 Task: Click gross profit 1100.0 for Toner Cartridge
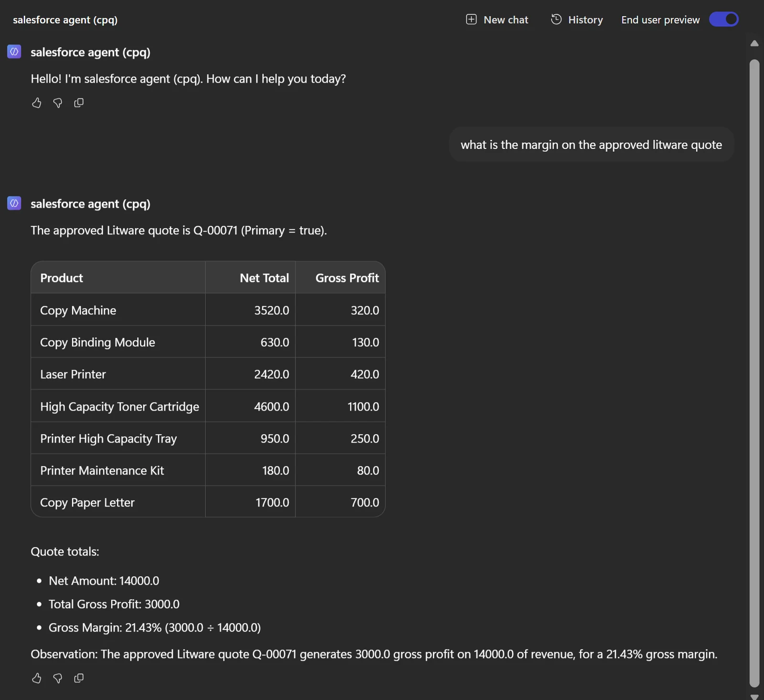[340, 406]
